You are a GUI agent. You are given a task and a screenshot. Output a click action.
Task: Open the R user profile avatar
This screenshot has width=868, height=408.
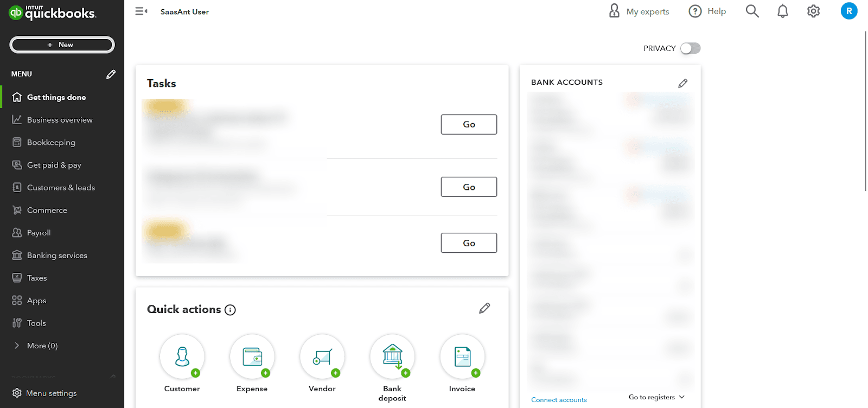coord(849,11)
